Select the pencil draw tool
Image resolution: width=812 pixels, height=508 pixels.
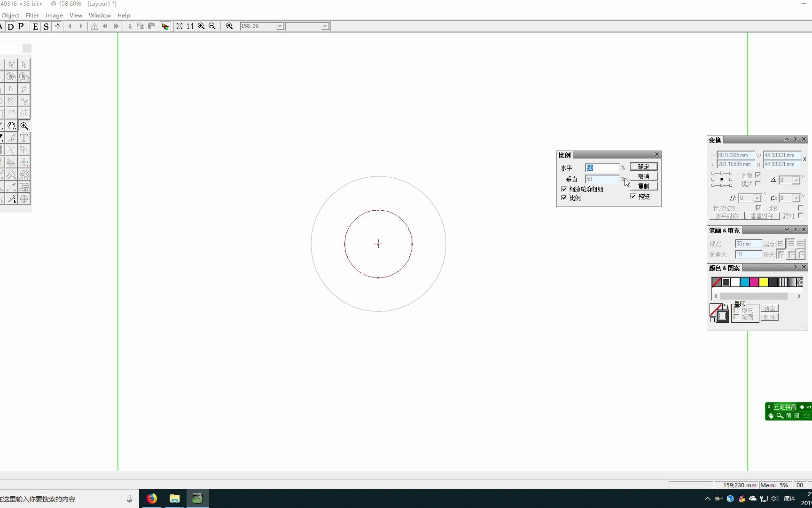pos(24,89)
